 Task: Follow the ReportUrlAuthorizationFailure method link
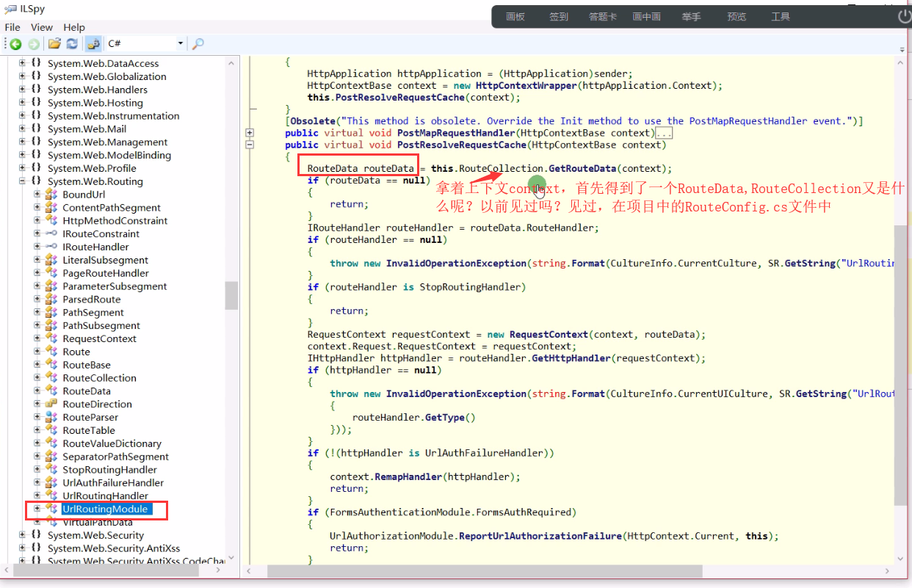point(540,536)
